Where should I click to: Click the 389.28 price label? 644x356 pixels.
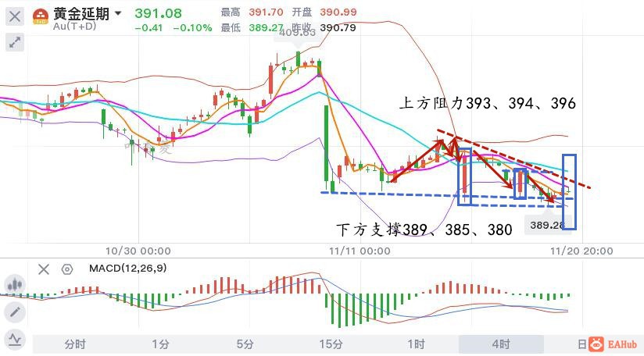(x=548, y=226)
